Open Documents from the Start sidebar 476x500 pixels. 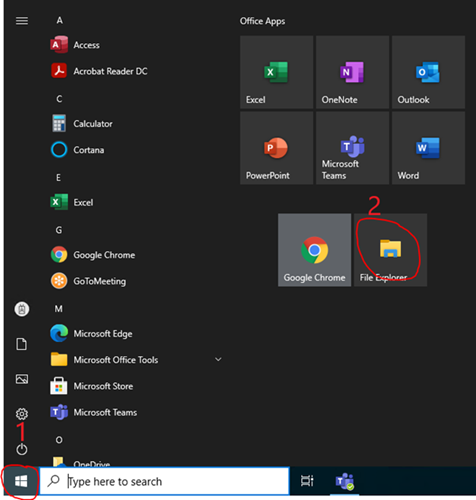pos(22,344)
